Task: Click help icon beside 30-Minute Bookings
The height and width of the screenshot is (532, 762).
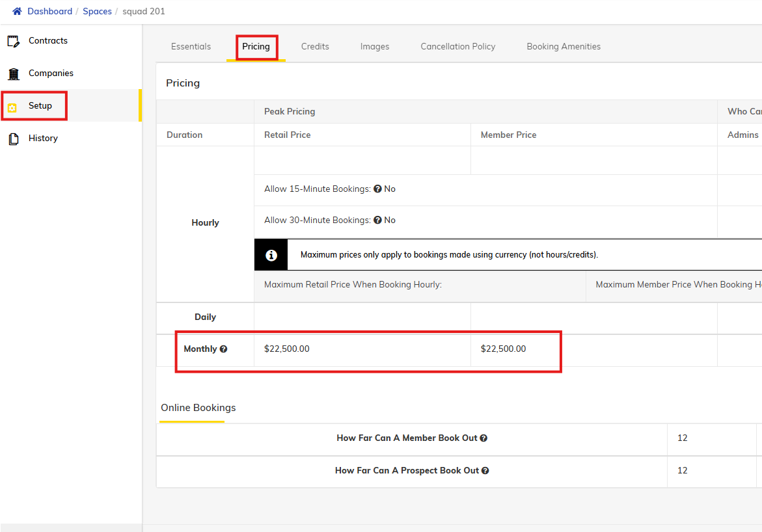Action: click(x=377, y=220)
